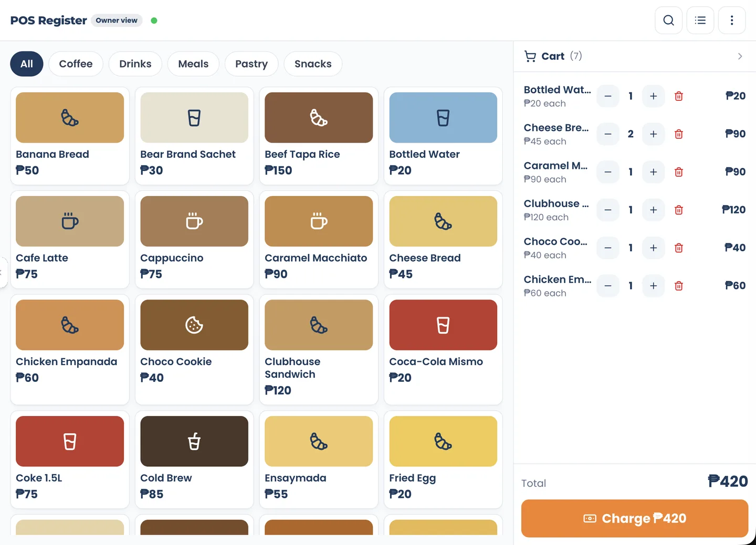Show the Pastry category items

251,64
